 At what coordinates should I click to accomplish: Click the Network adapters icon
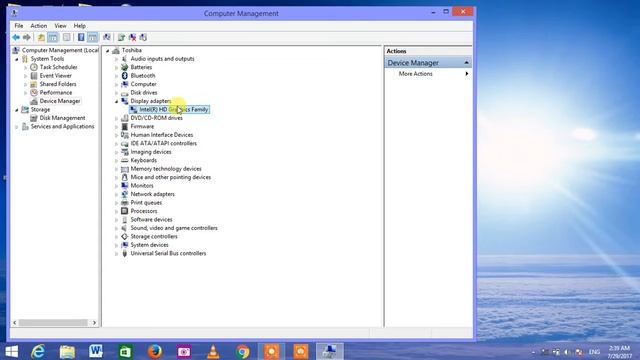tap(124, 194)
